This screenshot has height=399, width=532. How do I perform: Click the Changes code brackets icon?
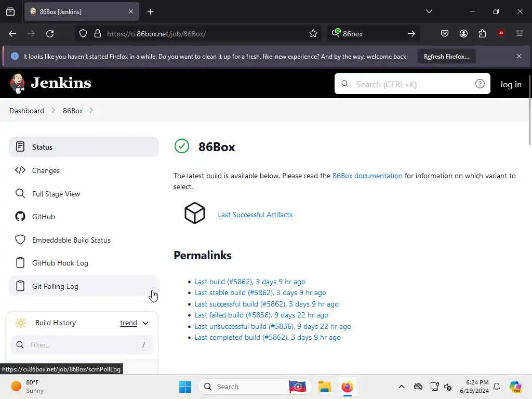coord(20,170)
